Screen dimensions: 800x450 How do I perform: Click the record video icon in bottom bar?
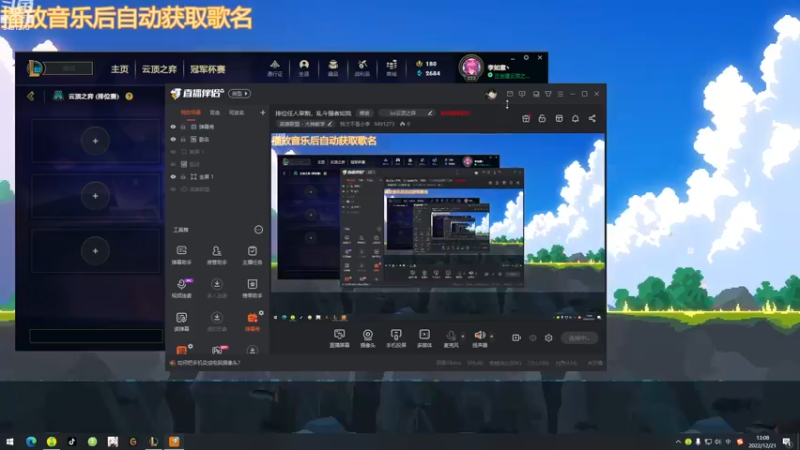pos(516,338)
